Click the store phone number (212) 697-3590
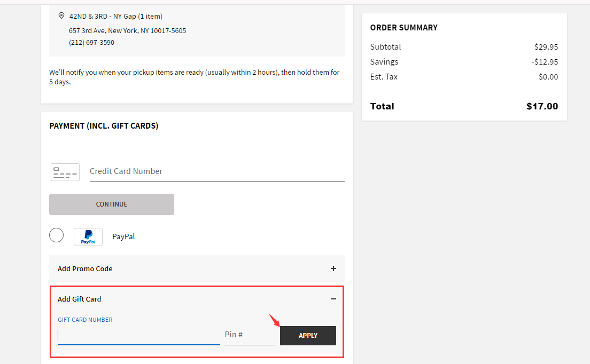590x364 pixels. point(91,43)
